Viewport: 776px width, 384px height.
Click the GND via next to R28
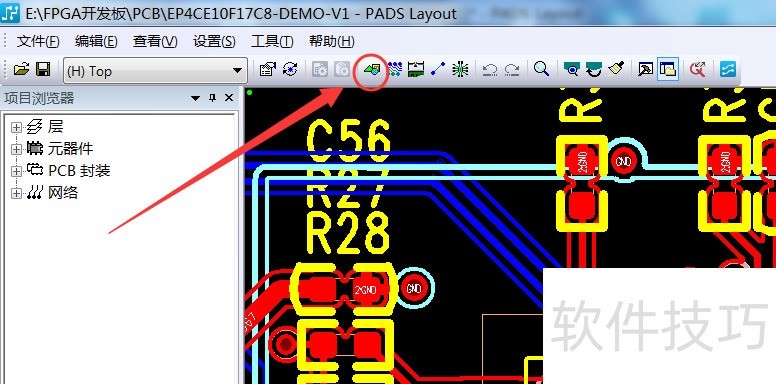pos(413,288)
